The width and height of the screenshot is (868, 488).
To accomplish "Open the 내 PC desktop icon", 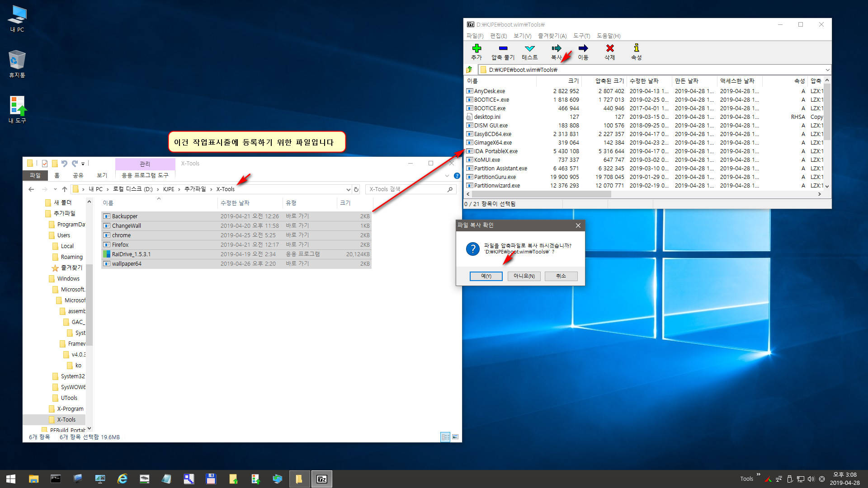I will (x=17, y=19).
